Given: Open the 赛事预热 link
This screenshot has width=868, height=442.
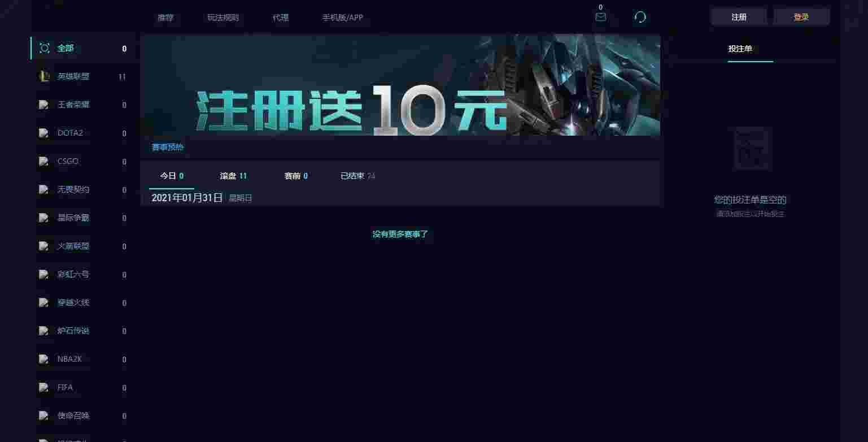Looking at the screenshot, I should [168, 147].
